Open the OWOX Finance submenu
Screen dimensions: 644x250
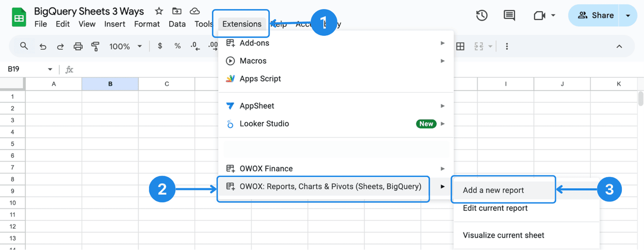pos(336,169)
